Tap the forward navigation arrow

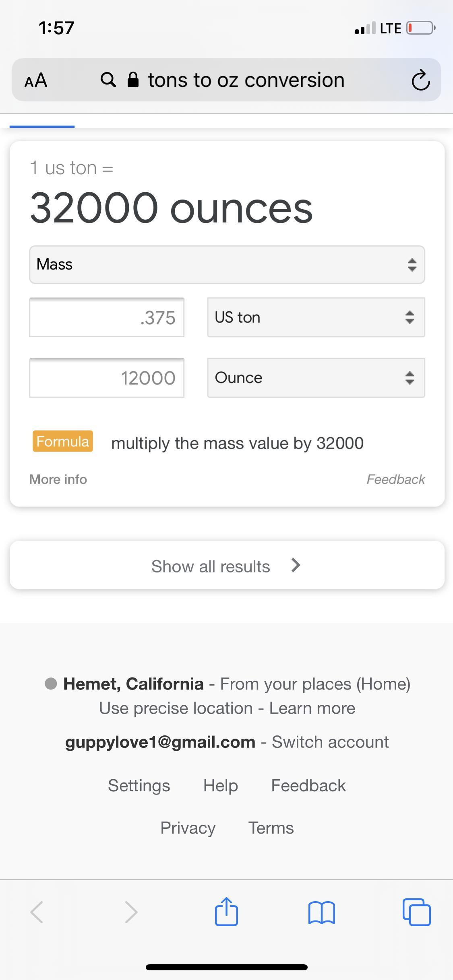(131, 912)
